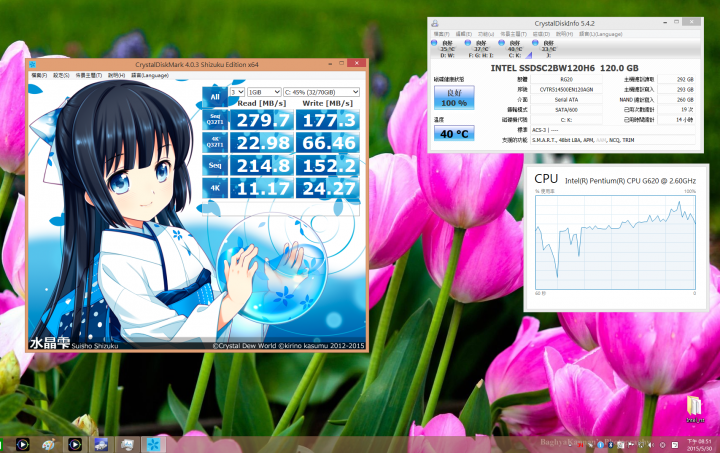The image size is (720, 453).
Task: Click the ACS-3 standard field
Action: [x=613, y=130]
